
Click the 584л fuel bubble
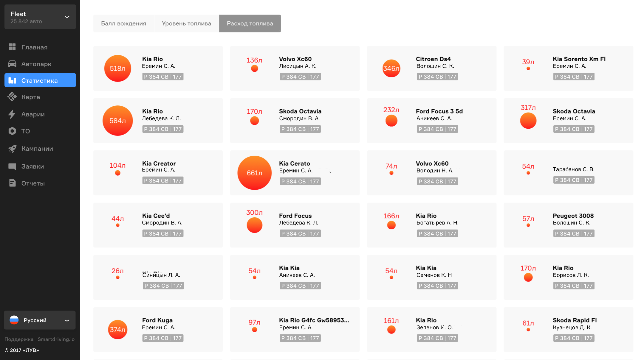point(117,121)
